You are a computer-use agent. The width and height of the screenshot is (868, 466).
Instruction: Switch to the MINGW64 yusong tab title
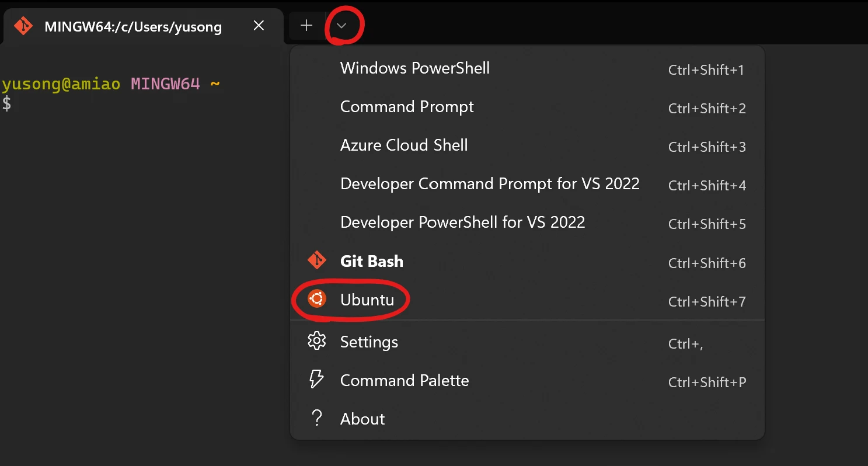click(133, 27)
